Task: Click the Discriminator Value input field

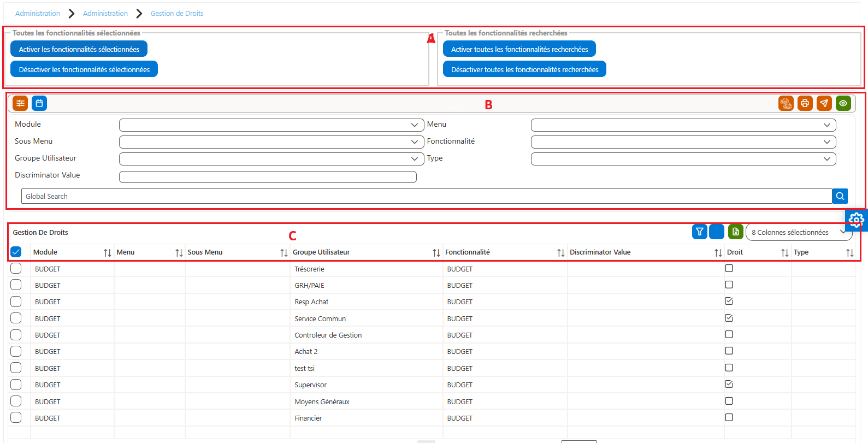Action: point(268,177)
